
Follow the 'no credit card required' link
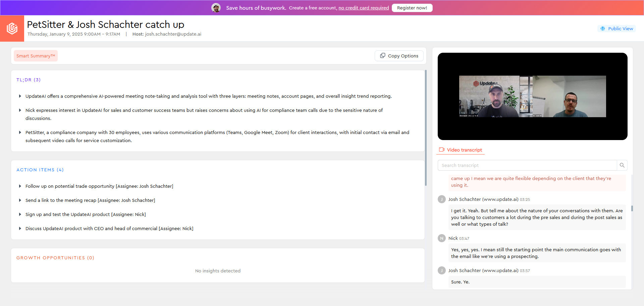coord(364,8)
